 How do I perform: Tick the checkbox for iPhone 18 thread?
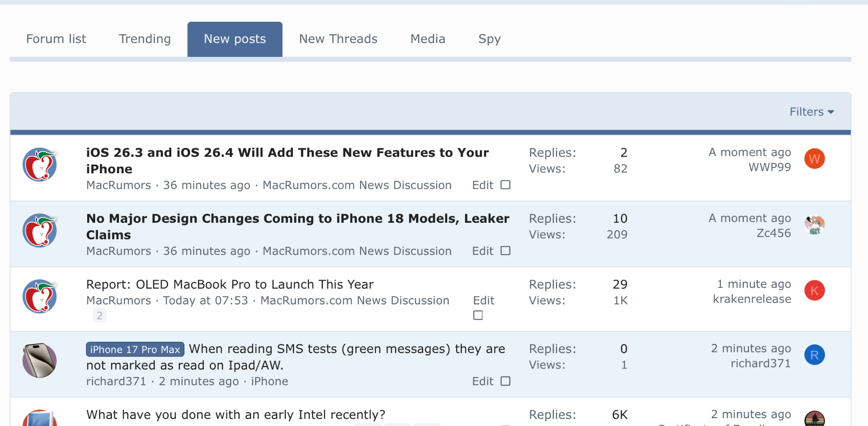[505, 251]
